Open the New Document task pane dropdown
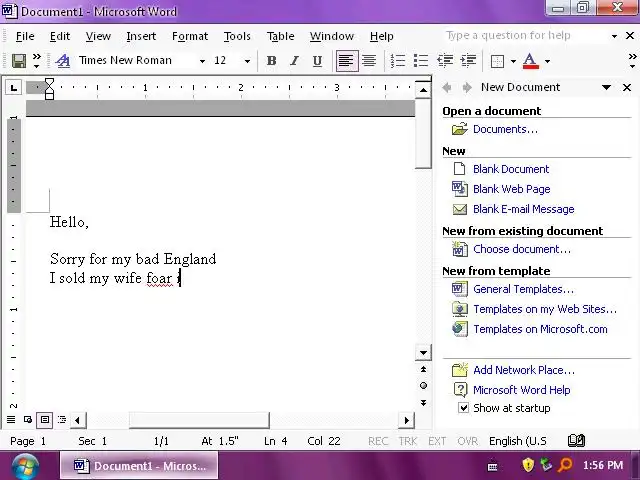The height and width of the screenshot is (480, 640). [607, 87]
